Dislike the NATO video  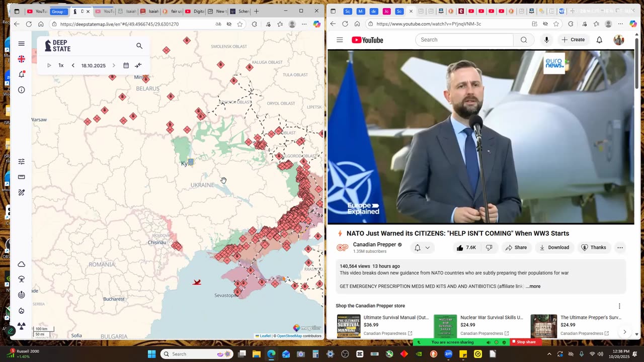[489, 247]
